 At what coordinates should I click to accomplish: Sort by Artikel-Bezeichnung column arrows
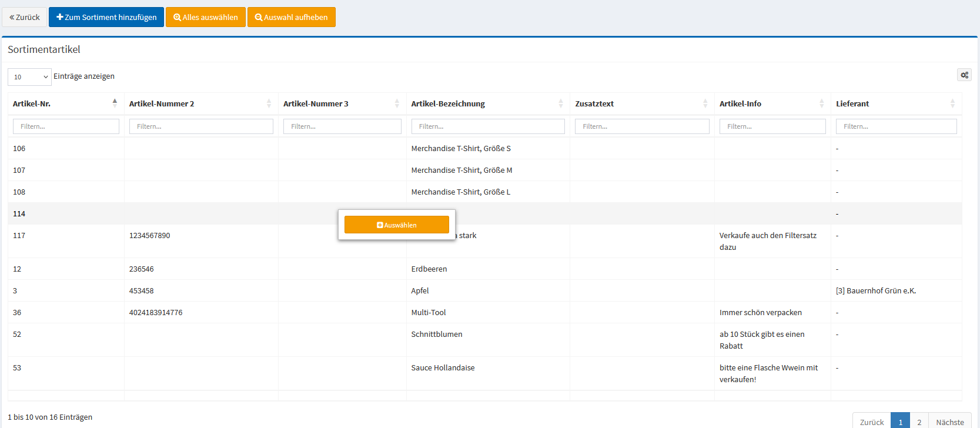[x=560, y=103]
